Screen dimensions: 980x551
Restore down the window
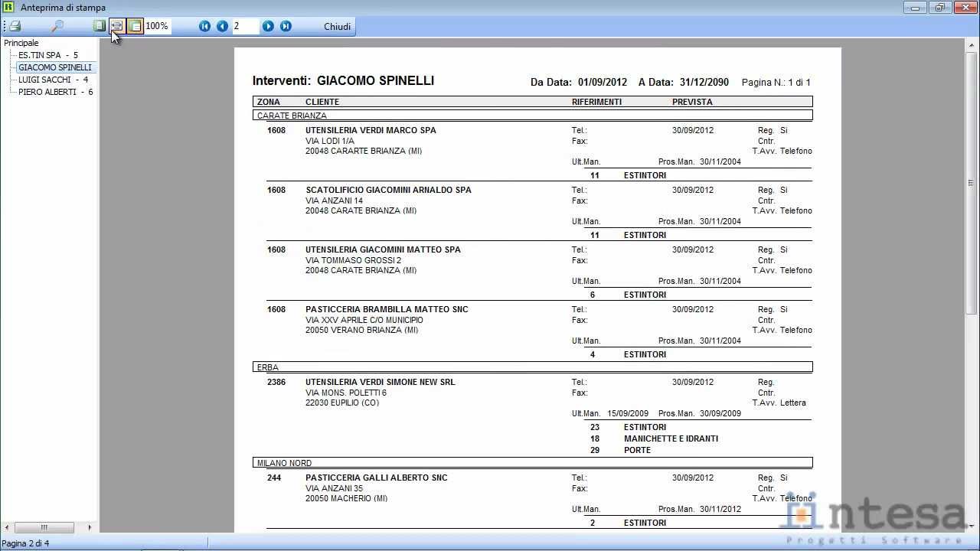pyautogui.click(x=939, y=8)
